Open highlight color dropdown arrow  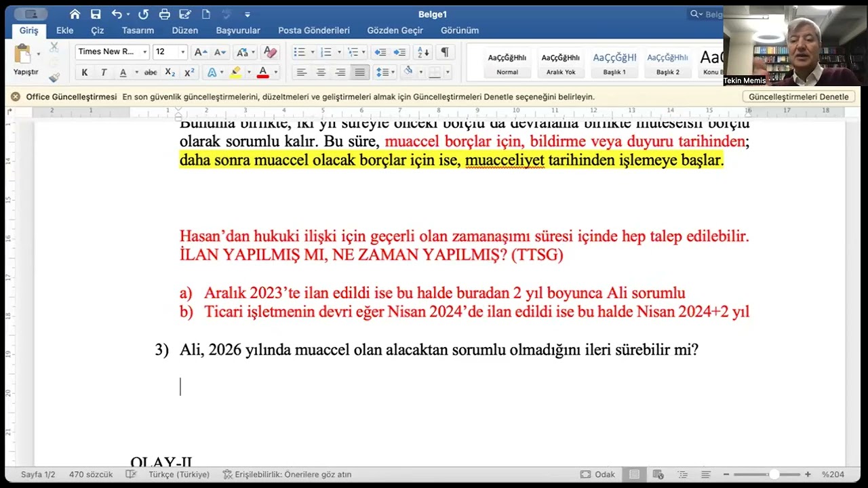(x=248, y=73)
